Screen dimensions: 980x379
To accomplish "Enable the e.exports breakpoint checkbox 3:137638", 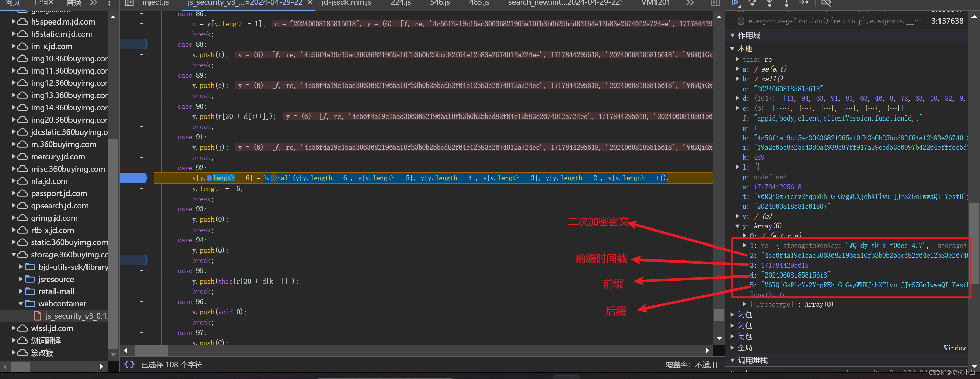I will tap(741, 21).
